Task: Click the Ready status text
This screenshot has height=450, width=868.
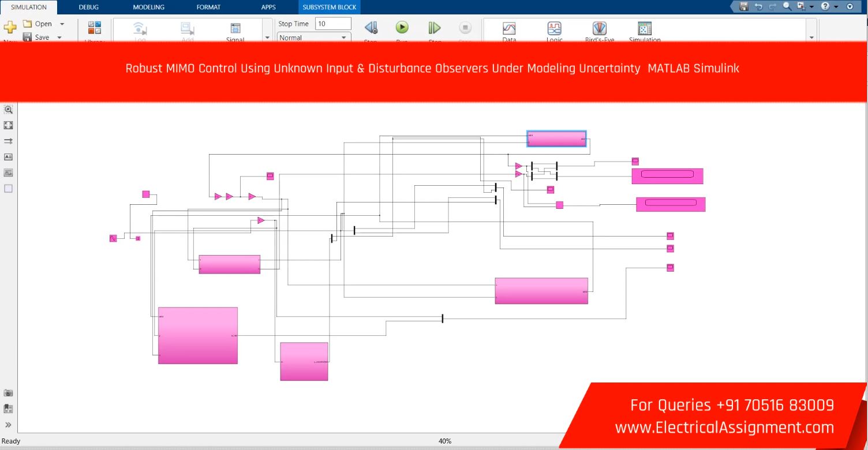Action: coord(11,441)
